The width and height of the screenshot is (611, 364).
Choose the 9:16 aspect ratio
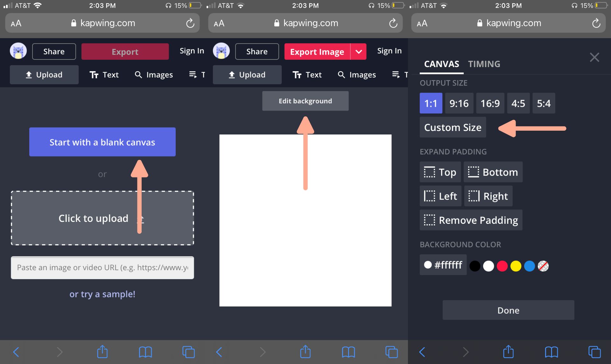pyautogui.click(x=459, y=103)
